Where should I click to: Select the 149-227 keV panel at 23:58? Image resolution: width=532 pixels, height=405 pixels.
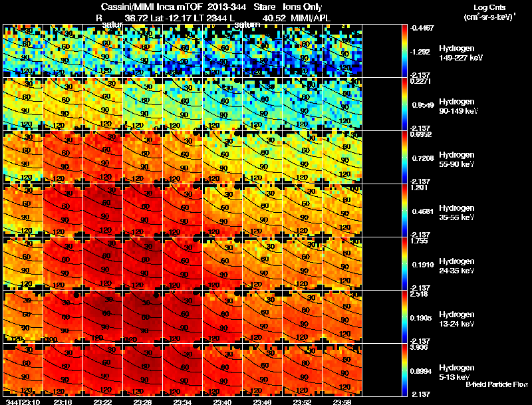(x=342, y=51)
